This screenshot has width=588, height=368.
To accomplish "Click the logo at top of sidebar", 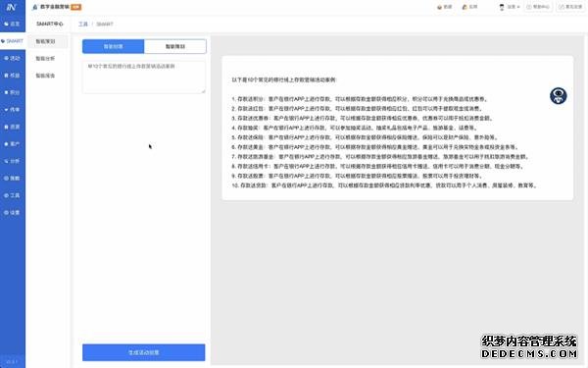I will (x=12, y=7).
